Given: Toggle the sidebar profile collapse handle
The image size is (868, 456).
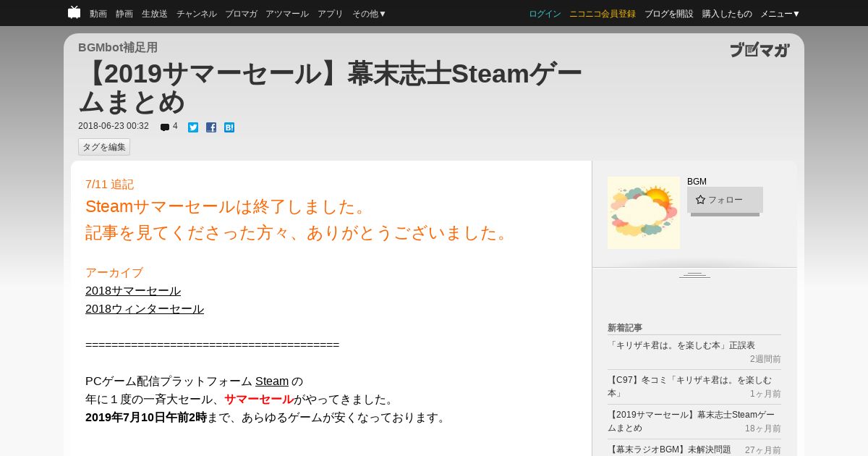Looking at the screenshot, I should (694, 275).
